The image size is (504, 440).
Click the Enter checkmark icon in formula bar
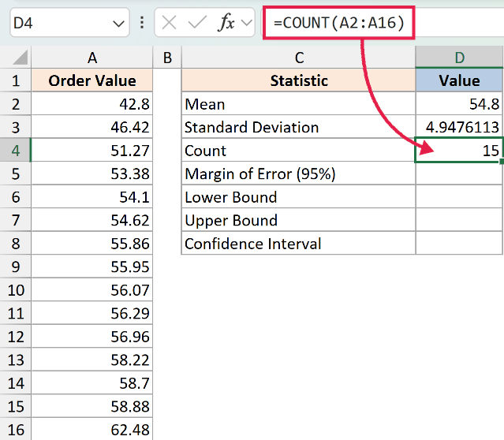[197, 23]
